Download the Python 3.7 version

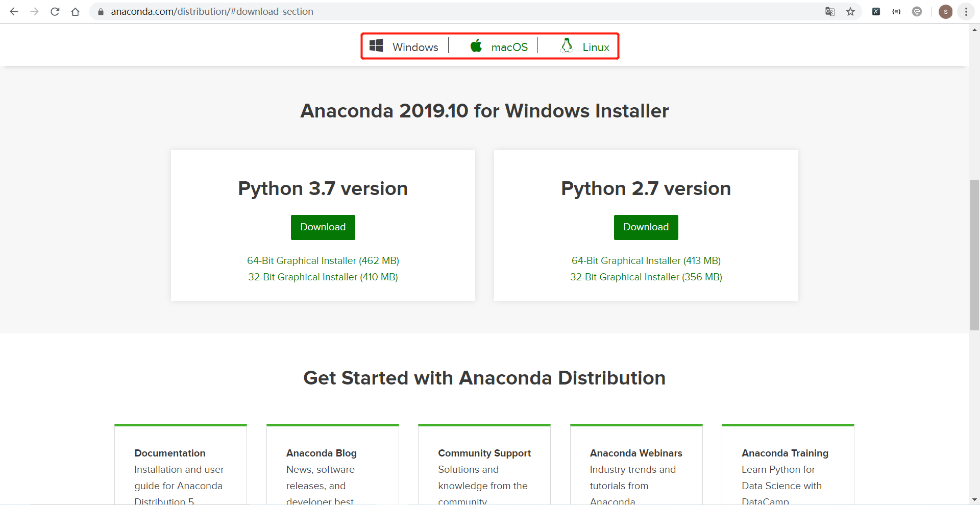323,227
